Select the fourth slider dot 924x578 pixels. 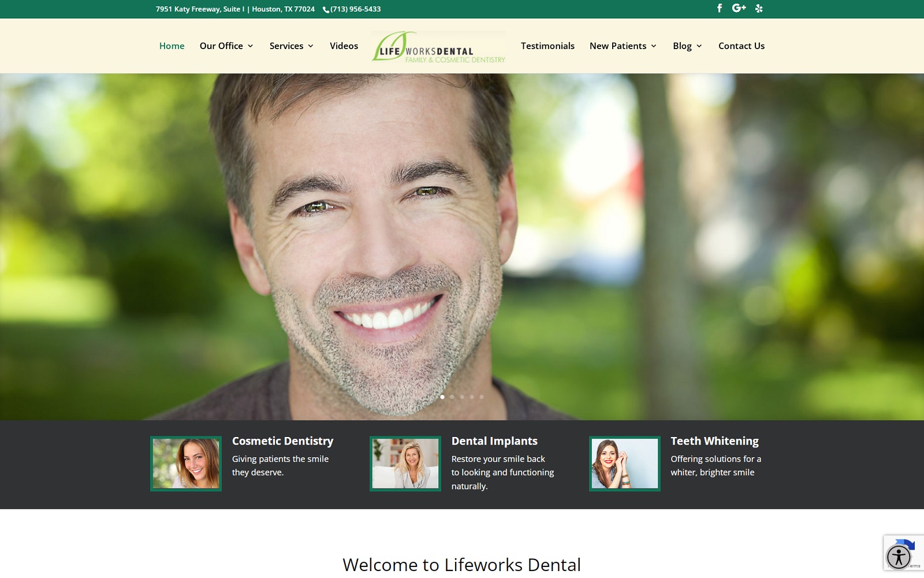[x=472, y=397]
